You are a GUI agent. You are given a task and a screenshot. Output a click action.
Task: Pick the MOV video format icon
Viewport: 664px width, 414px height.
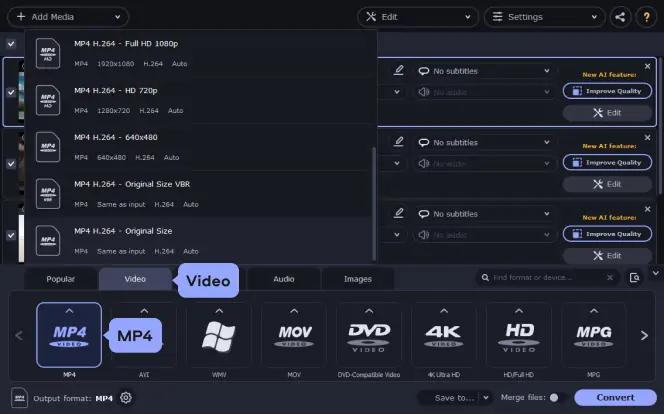pos(294,335)
